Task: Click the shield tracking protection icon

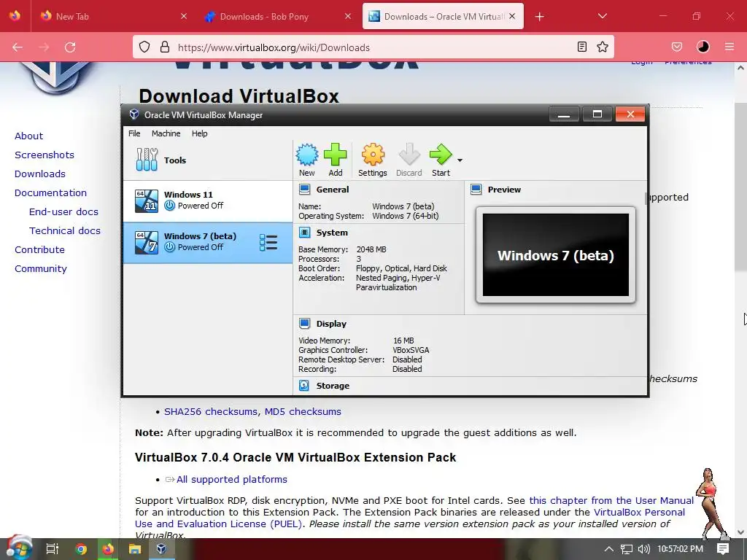Action: (x=144, y=47)
